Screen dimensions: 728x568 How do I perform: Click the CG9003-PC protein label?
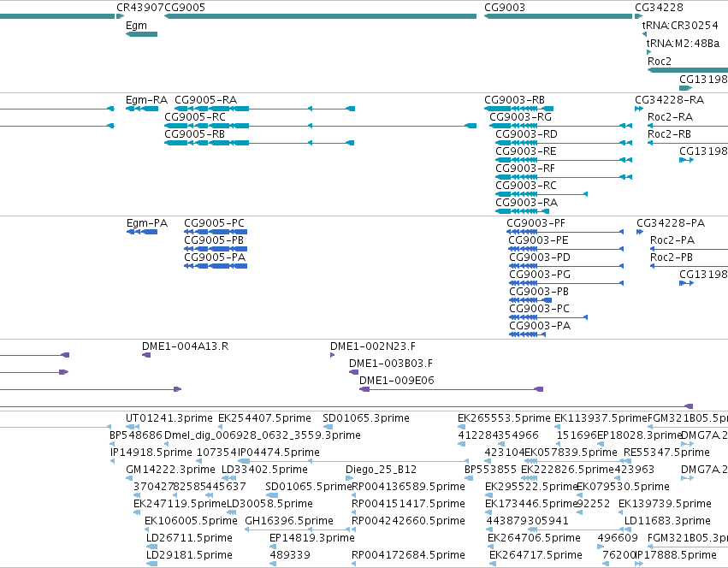click(540, 310)
